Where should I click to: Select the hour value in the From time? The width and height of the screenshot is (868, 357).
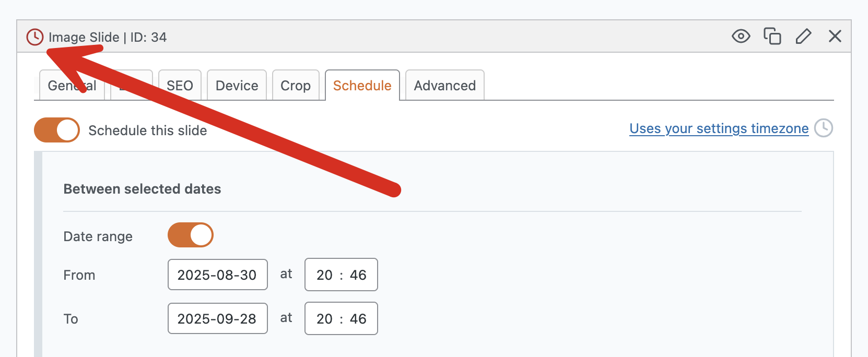[x=324, y=275]
